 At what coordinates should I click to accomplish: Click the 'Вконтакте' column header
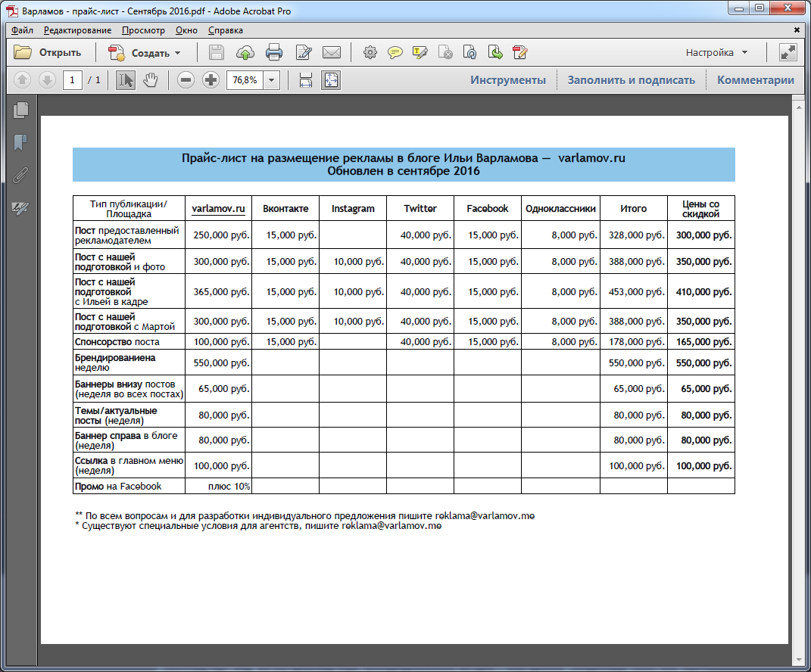point(285,209)
